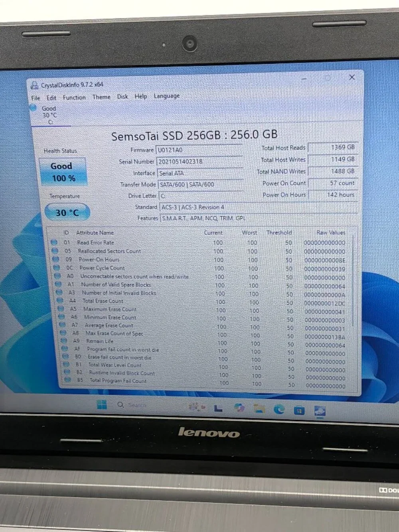Open the Disk menu
399x532 pixels.
point(122,97)
